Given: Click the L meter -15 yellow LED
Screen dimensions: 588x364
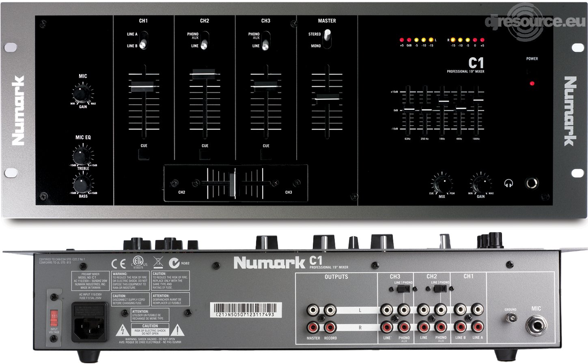Looking at the screenshot, I should pyautogui.click(x=431, y=40).
